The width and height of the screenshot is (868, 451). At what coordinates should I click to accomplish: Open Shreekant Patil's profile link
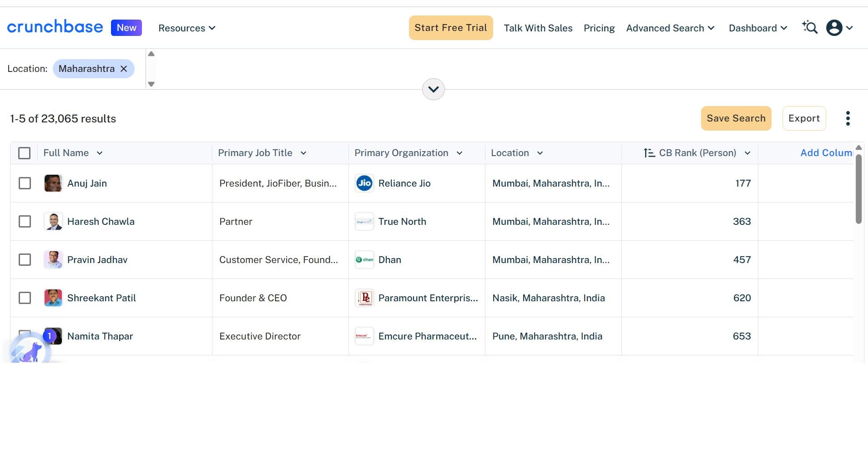click(x=101, y=298)
